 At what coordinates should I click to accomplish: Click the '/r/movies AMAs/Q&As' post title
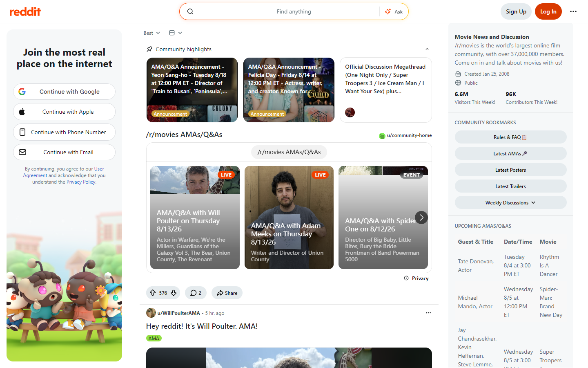(184, 135)
